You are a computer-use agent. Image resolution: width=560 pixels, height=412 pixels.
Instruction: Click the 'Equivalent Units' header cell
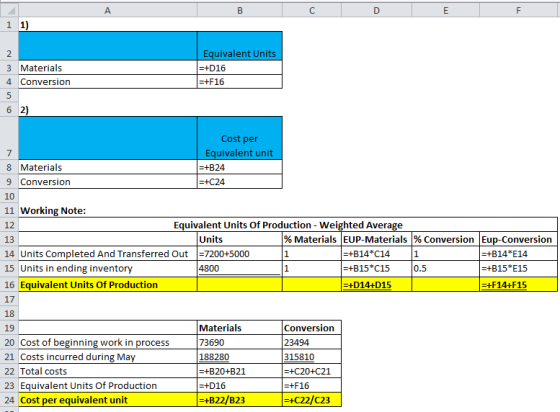click(x=240, y=46)
